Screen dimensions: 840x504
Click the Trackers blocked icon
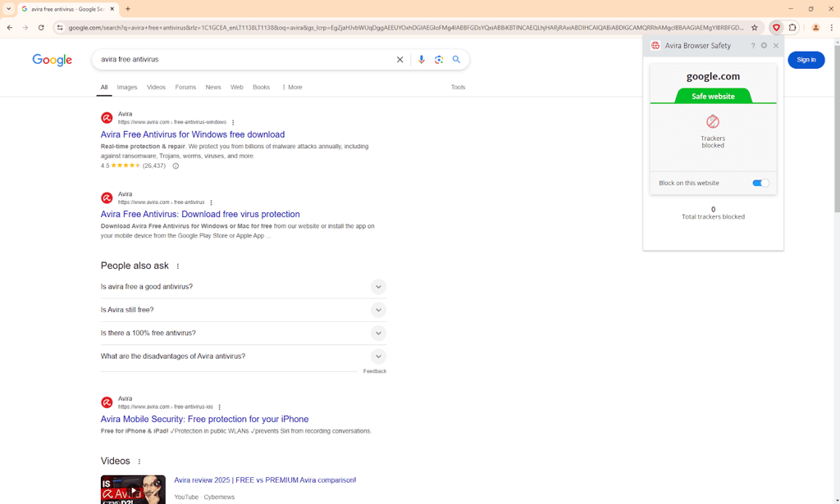[x=713, y=121]
